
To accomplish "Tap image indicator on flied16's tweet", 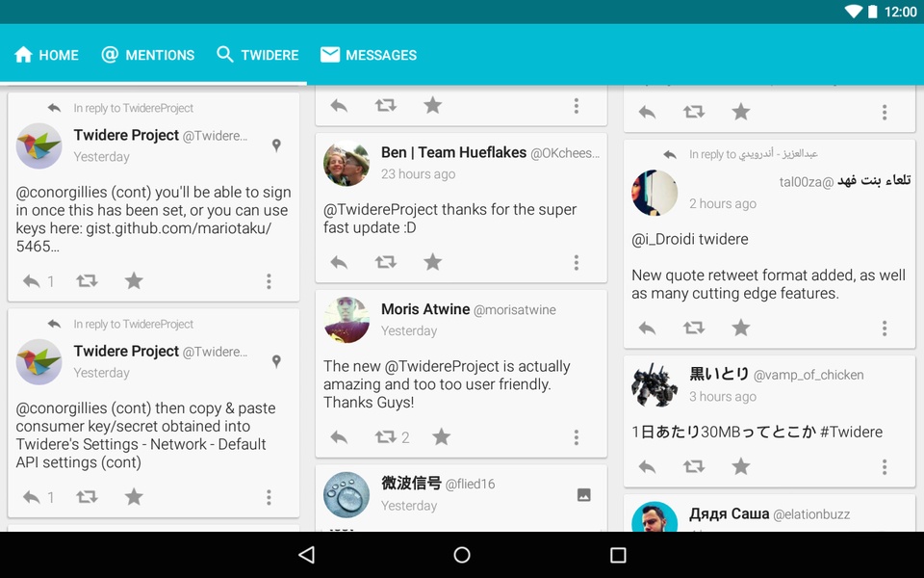I will 584,495.
